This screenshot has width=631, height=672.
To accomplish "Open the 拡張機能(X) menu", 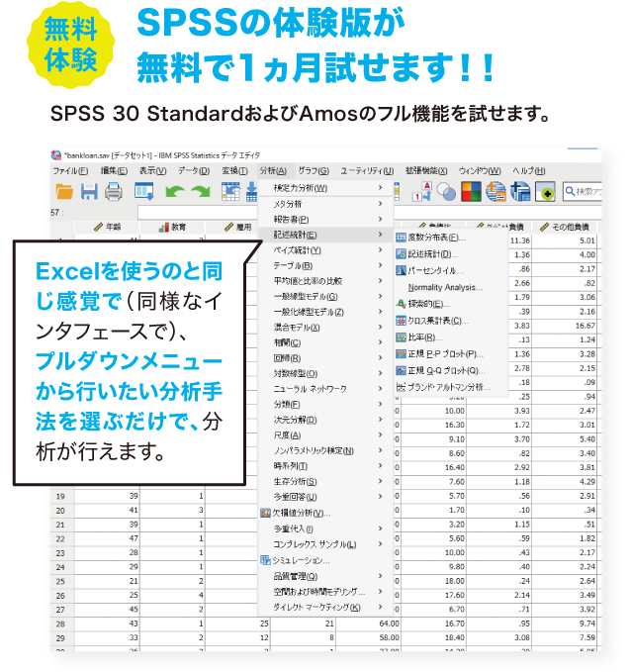I will [x=426, y=171].
